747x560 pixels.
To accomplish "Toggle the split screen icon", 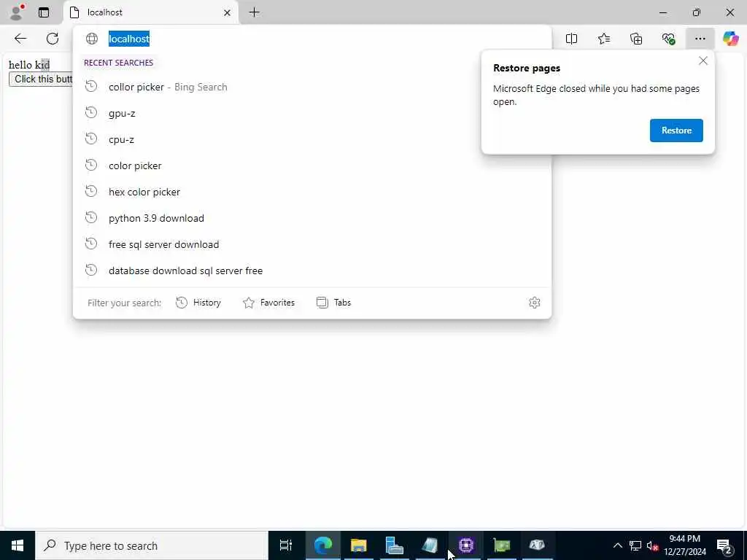I will (x=571, y=39).
